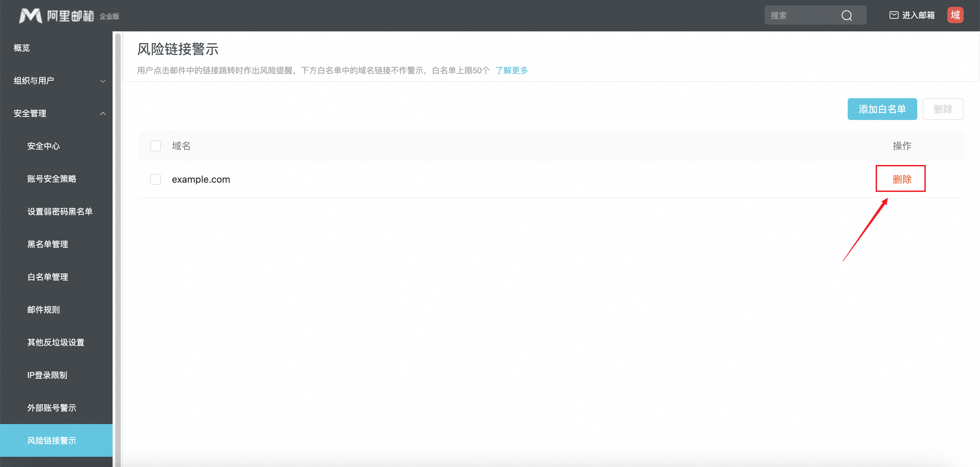Click the search magnifier icon
Screen dimensions: 980x467
846,16
